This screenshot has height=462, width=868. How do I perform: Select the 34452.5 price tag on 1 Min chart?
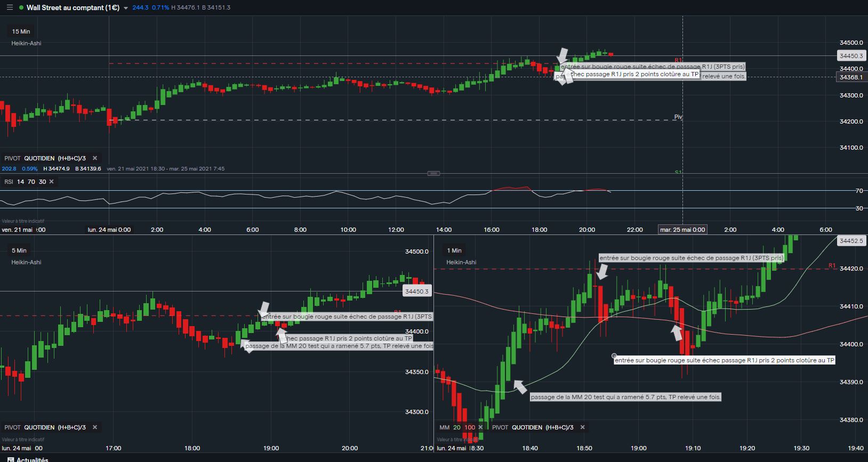point(851,241)
